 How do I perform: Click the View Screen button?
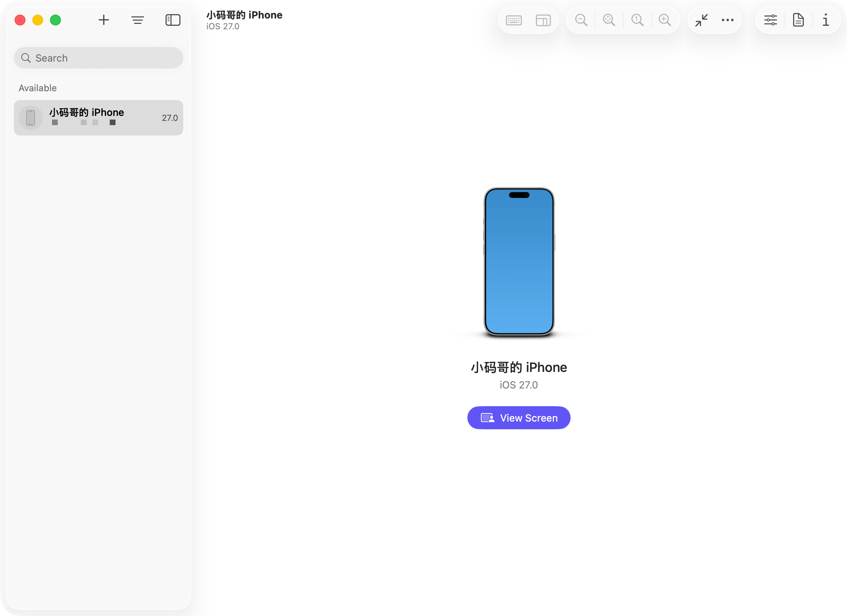519,418
